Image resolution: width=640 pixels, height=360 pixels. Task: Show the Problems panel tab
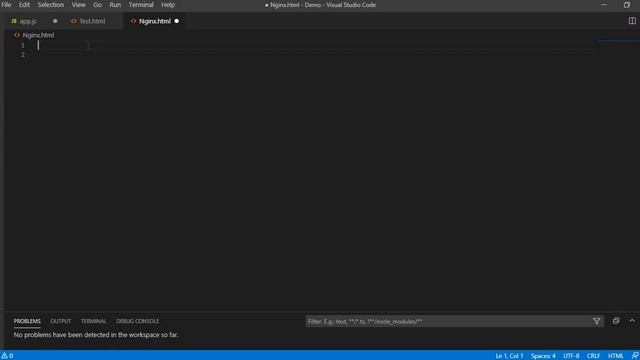point(27,321)
